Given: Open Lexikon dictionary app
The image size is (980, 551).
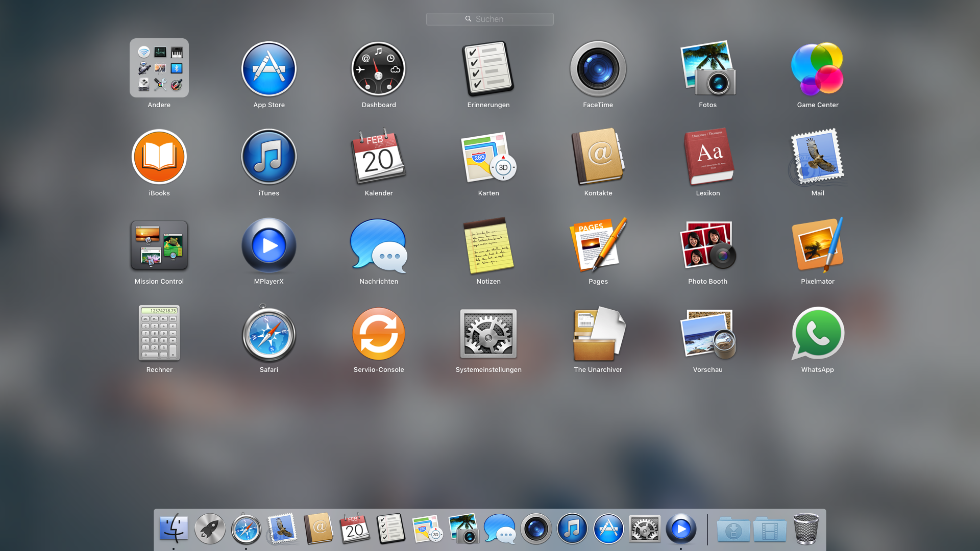Looking at the screenshot, I should pyautogui.click(x=707, y=157).
